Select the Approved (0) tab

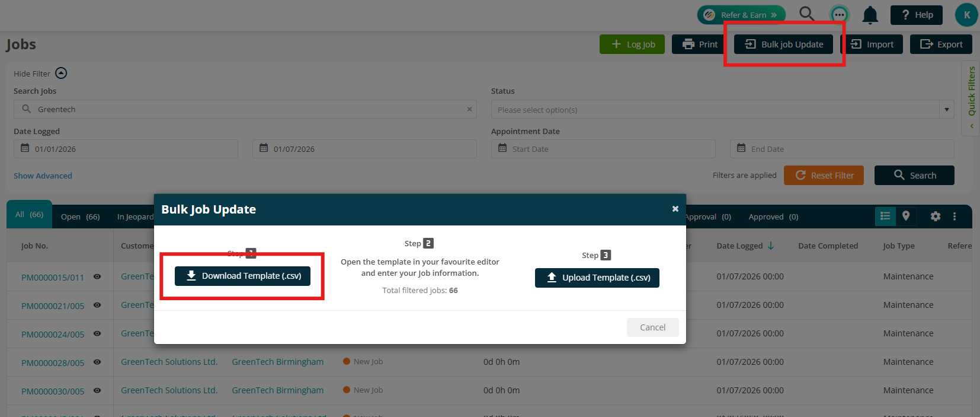pos(773,217)
